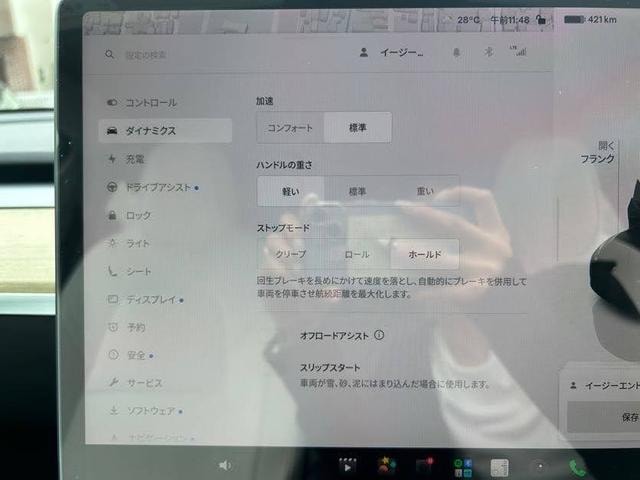Open the beige drawing pad app
Viewport: 640px width, 480px height.
coord(500,467)
